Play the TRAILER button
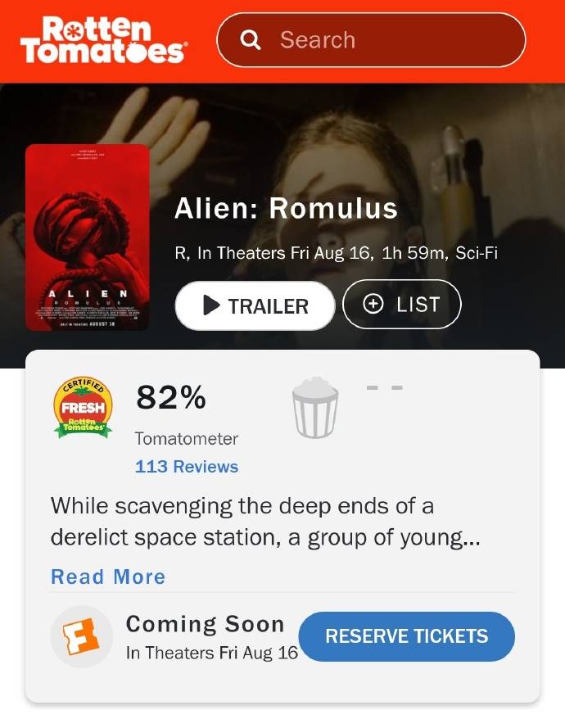 click(255, 306)
